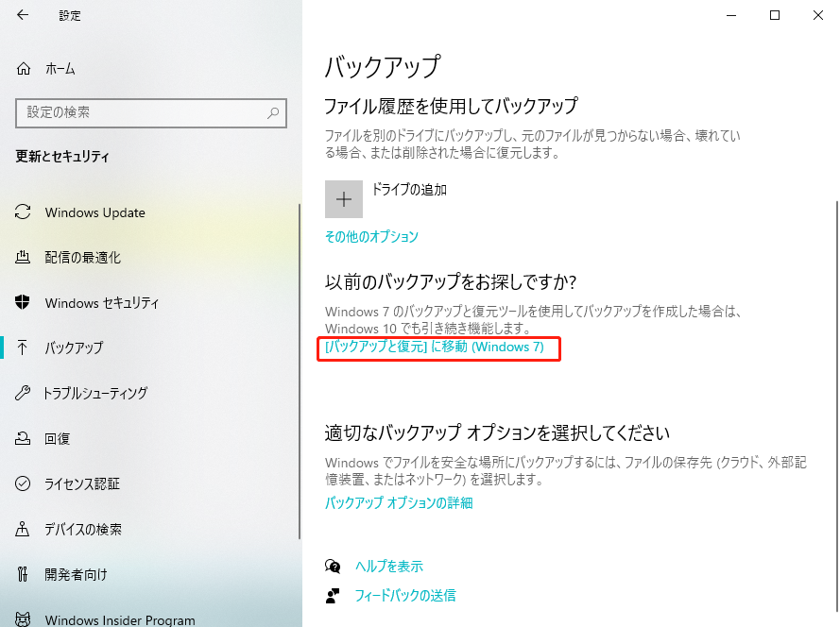Click the Windows セキュリティ shield icon
Image resolution: width=840 pixels, height=627 pixels.
(23, 302)
